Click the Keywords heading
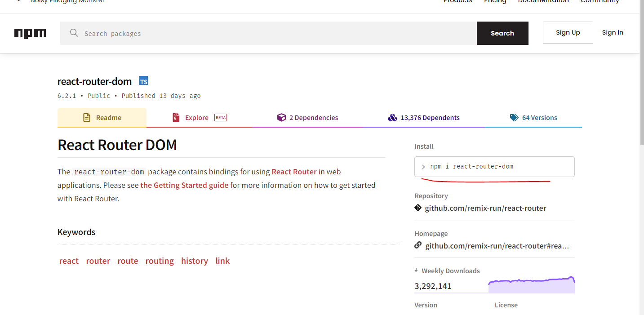The height and width of the screenshot is (315, 644). click(x=76, y=232)
